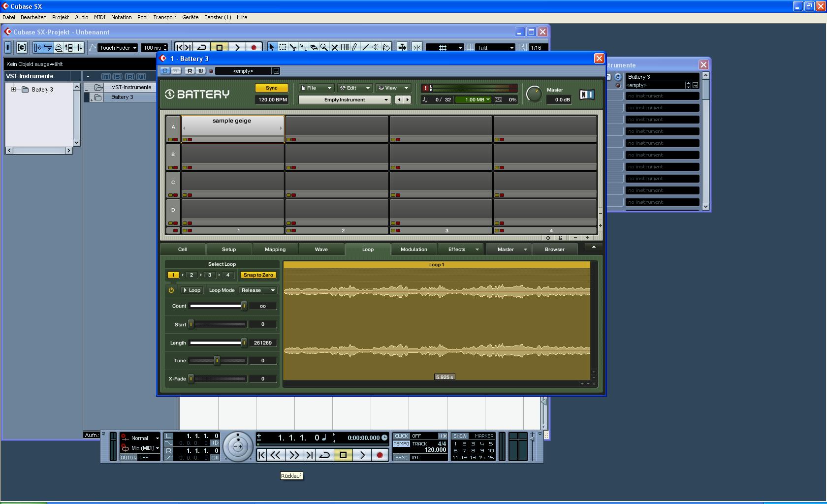Open the Projekt menu
The height and width of the screenshot is (504, 827).
click(61, 17)
